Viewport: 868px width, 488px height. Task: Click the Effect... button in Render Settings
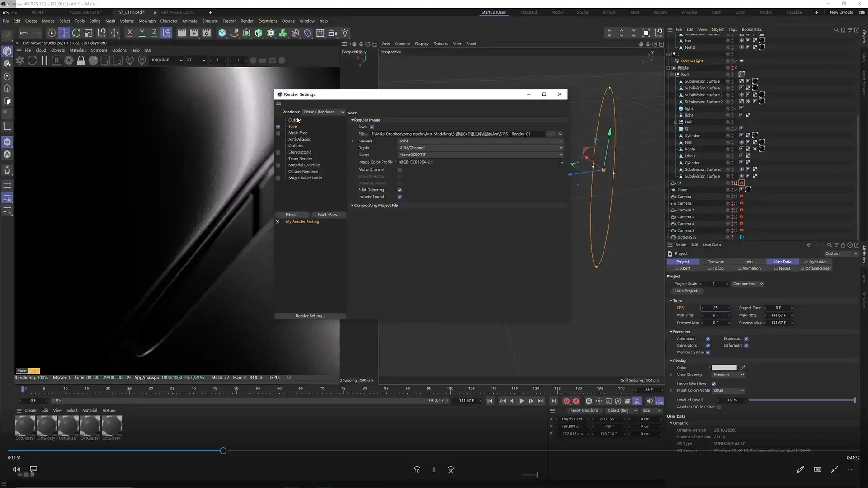[x=292, y=215]
